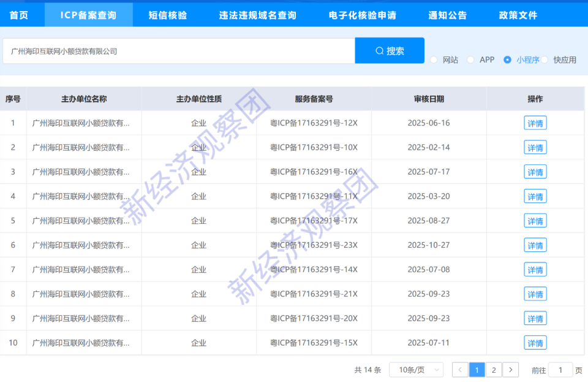Select the 快应用 radio option
The height and width of the screenshot is (382, 588).
click(545, 59)
